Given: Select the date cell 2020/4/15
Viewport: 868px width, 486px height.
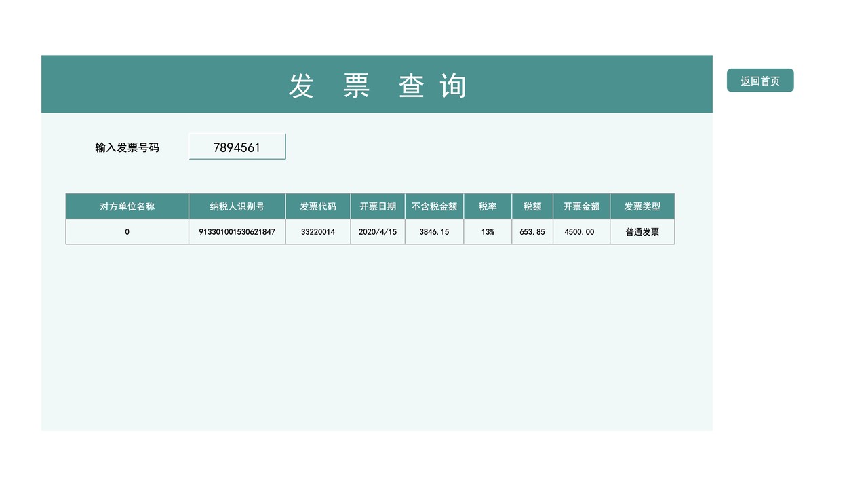Looking at the screenshot, I should (377, 231).
